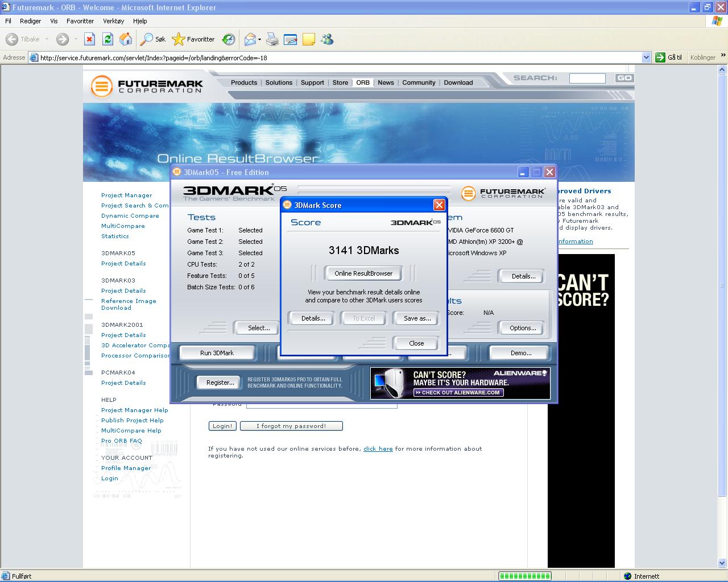Viewport: 728px width, 582px height.
Task: Click the Options... button
Action: 523,328
